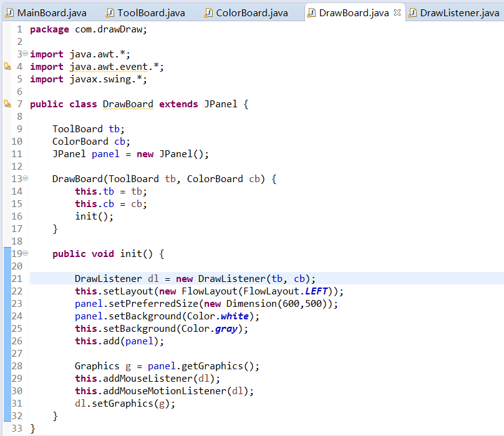Click line number 33 in the gutter
Viewport: 504px width, 436px height.
point(17,429)
